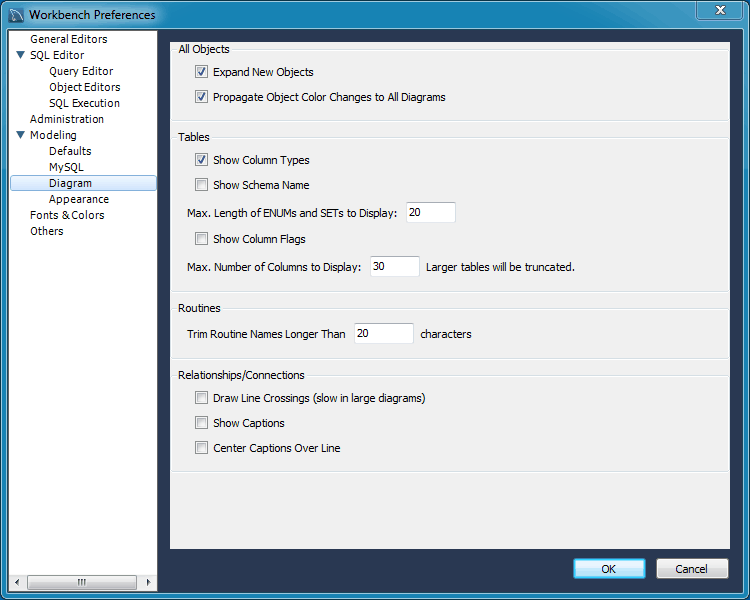Click the Workbench title bar icon
750x600 pixels.
point(15,15)
